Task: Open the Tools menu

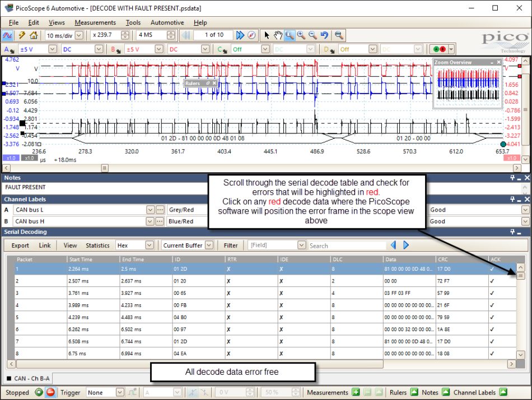Action: 133,23
